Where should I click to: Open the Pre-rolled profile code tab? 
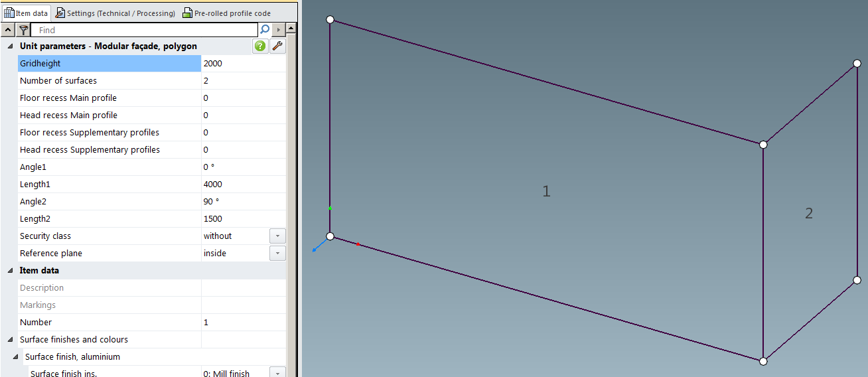227,13
